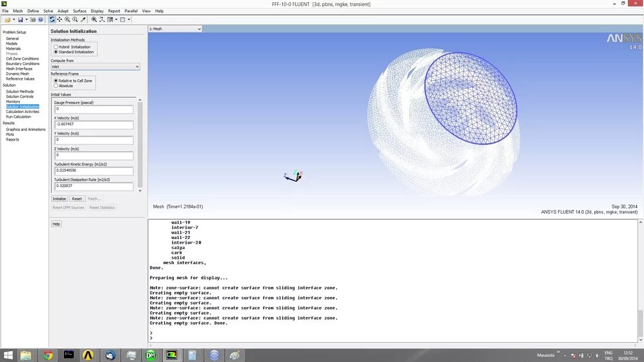Select Run Calculation in the tree
Viewport: 644px width, 362px height.
point(19,117)
